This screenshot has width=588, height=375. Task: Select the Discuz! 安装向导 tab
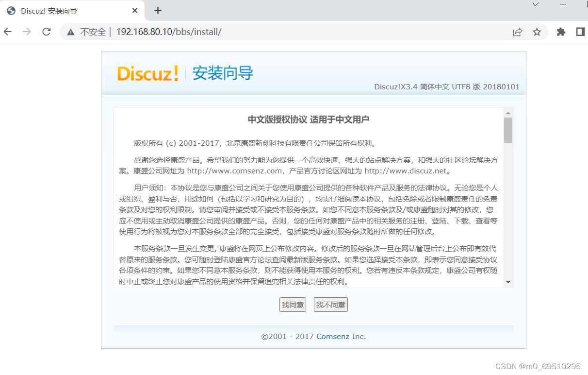(73, 11)
